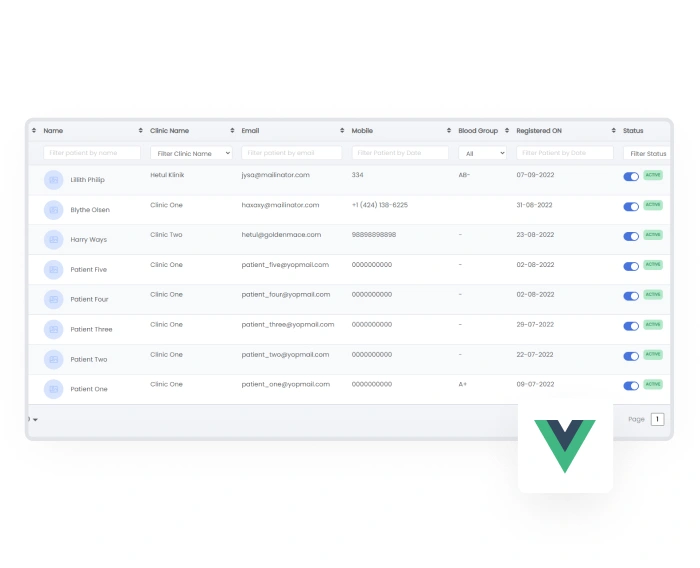Viewport: 700px width, 568px height.
Task: Click Patient One's avatar icon
Action: [x=54, y=389]
